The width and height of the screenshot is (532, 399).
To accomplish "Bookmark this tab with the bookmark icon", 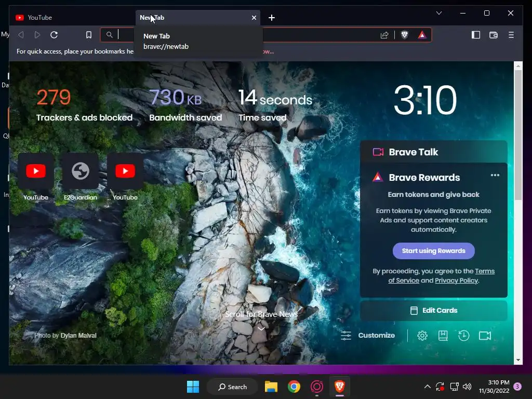I will coord(88,35).
